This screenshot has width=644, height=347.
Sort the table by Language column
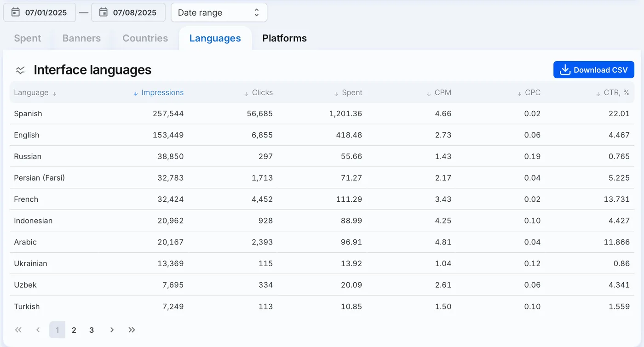pyautogui.click(x=35, y=93)
